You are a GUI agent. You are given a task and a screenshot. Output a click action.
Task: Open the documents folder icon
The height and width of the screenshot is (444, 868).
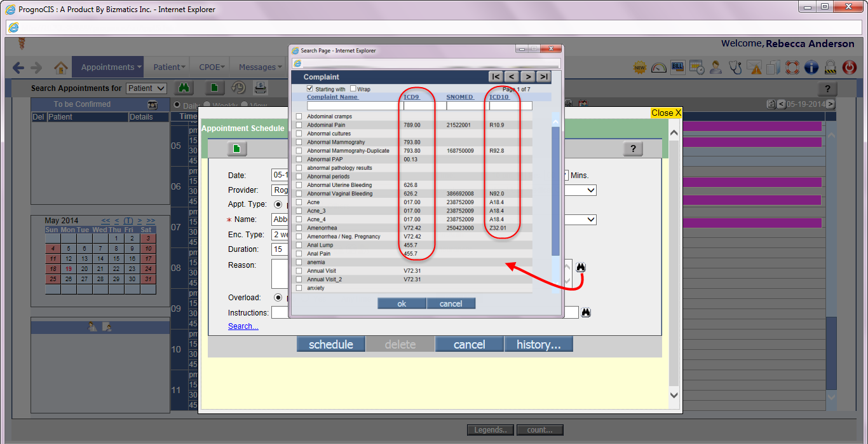point(773,67)
